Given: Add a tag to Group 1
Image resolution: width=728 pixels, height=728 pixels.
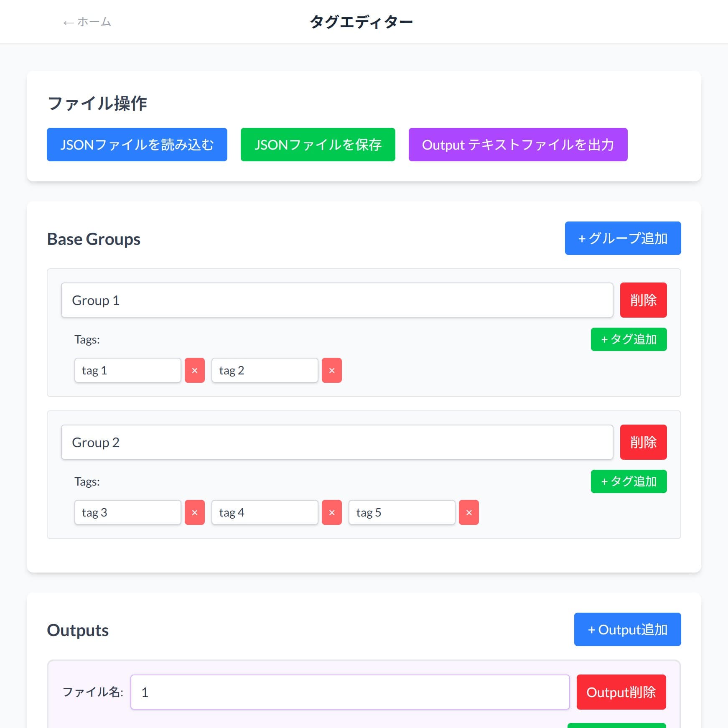Looking at the screenshot, I should pyautogui.click(x=628, y=339).
